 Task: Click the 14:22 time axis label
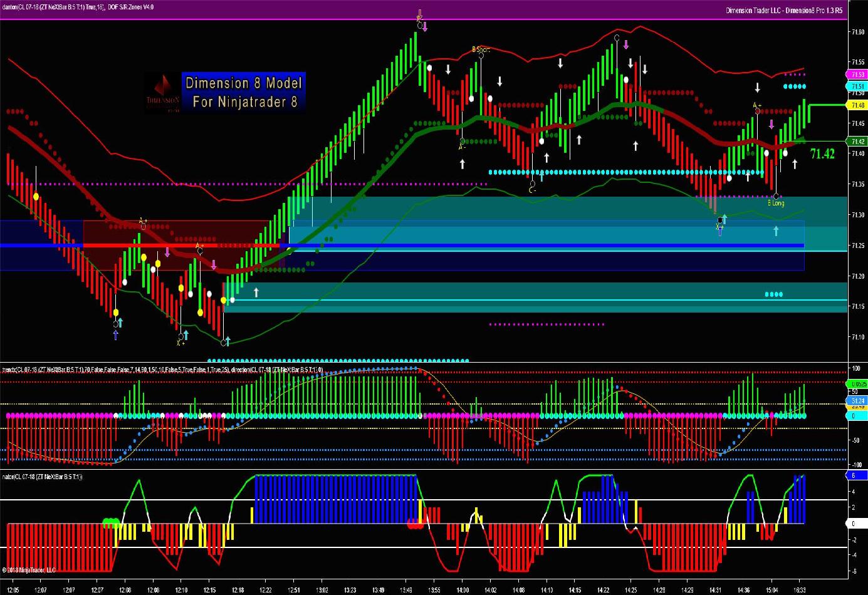(x=603, y=590)
